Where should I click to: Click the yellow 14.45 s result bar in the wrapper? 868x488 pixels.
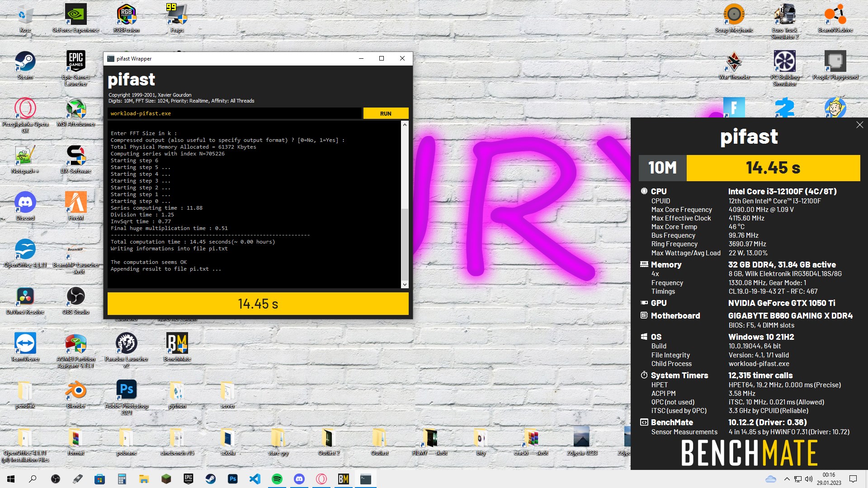[258, 304]
